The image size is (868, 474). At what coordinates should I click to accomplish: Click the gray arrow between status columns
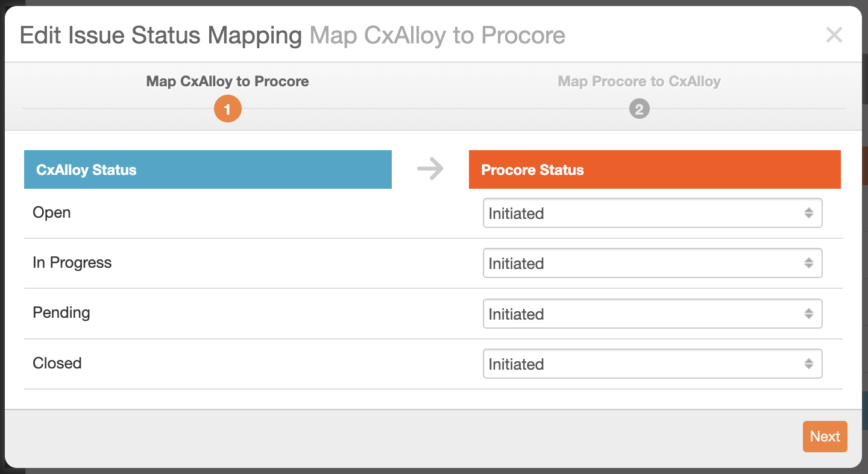(x=430, y=169)
